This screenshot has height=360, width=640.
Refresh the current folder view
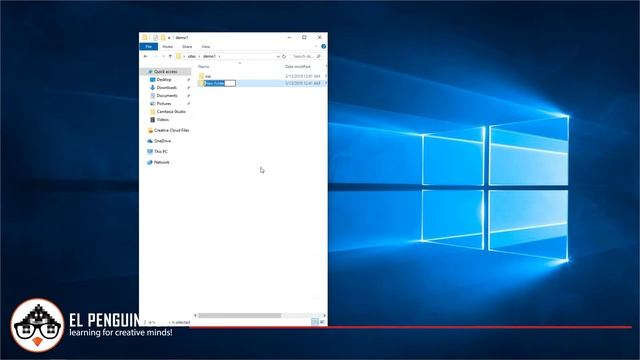pyautogui.click(x=284, y=56)
